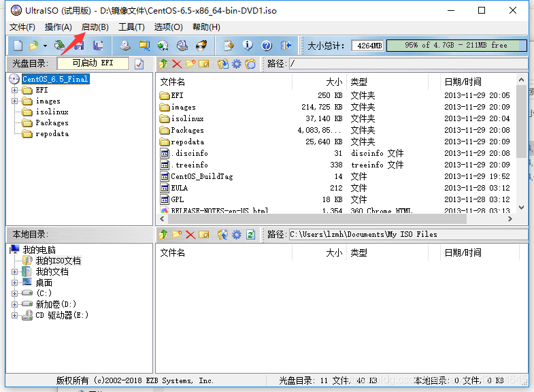This screenshot has width=534, height=392.
Task: Click the local 路径 path field
Action: point(408,235)
